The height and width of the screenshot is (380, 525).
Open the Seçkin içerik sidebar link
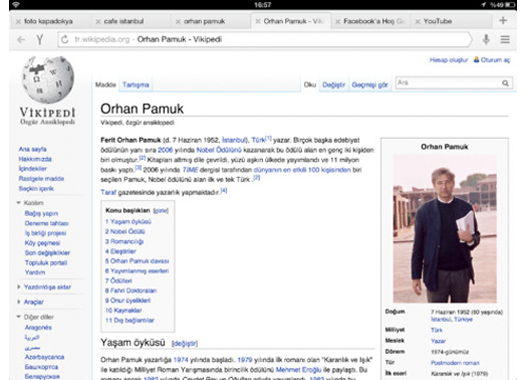tap(36, 188)
